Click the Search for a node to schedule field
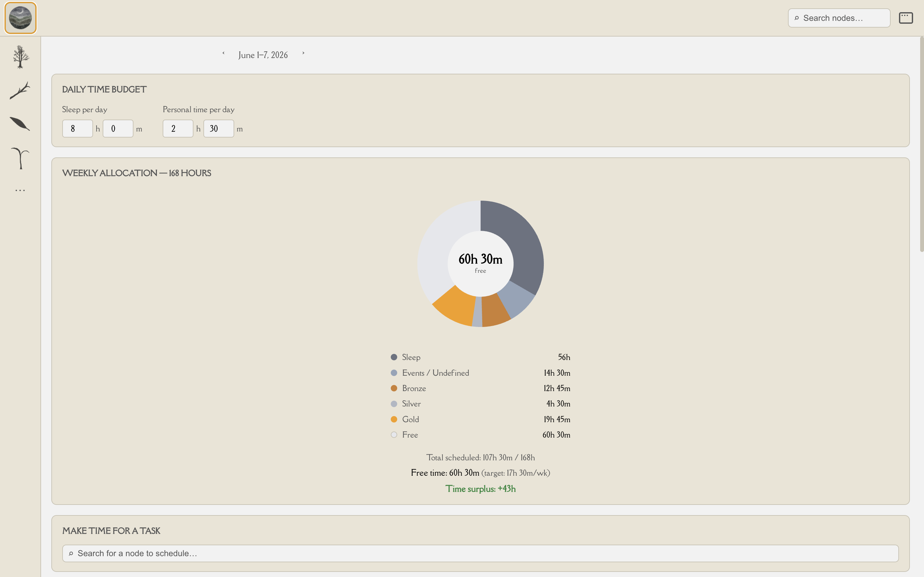Image resolution: width=924 pixels, height=577 pixels. point(480,553)
